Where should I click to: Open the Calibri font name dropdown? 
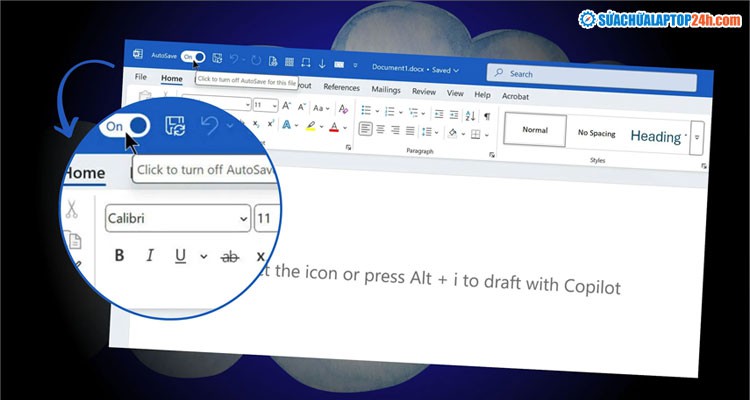click(243, 218)
